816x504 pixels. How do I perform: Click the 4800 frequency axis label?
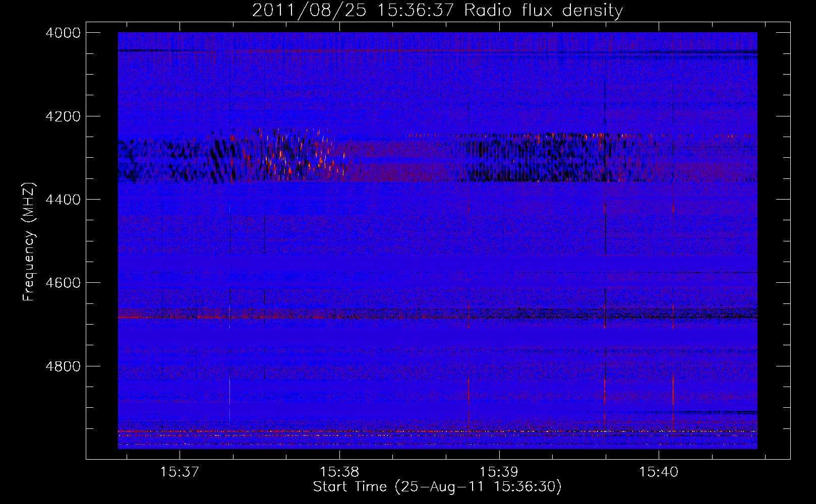click(x=63, y=366)
